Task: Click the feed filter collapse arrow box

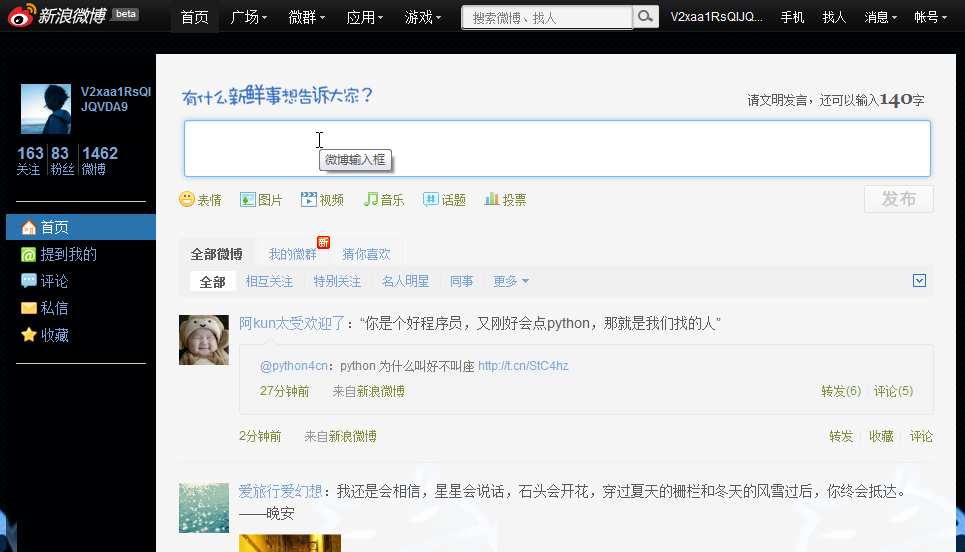Action: click(x=919, y=281)
